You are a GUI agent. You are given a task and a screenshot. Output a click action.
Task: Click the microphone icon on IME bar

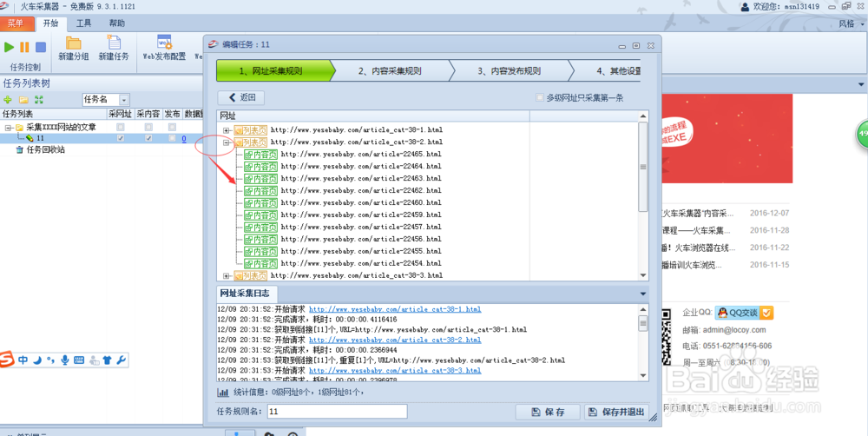coord(65,360)
